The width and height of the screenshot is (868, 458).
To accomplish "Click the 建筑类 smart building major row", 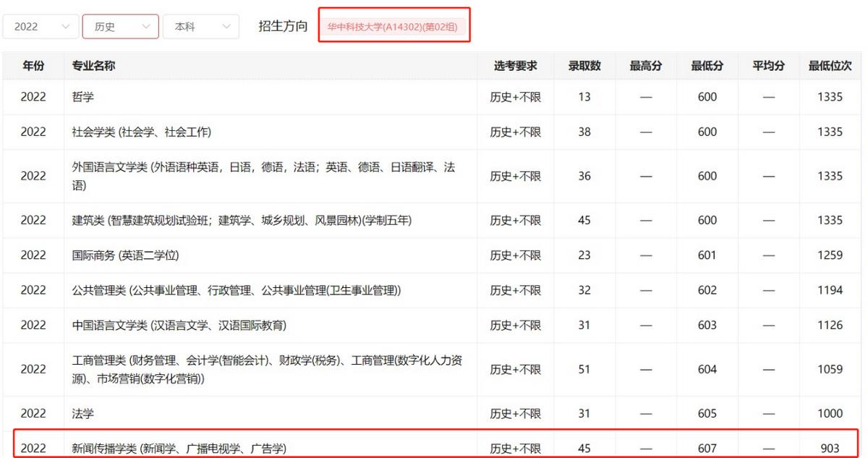I will [217, 220].
